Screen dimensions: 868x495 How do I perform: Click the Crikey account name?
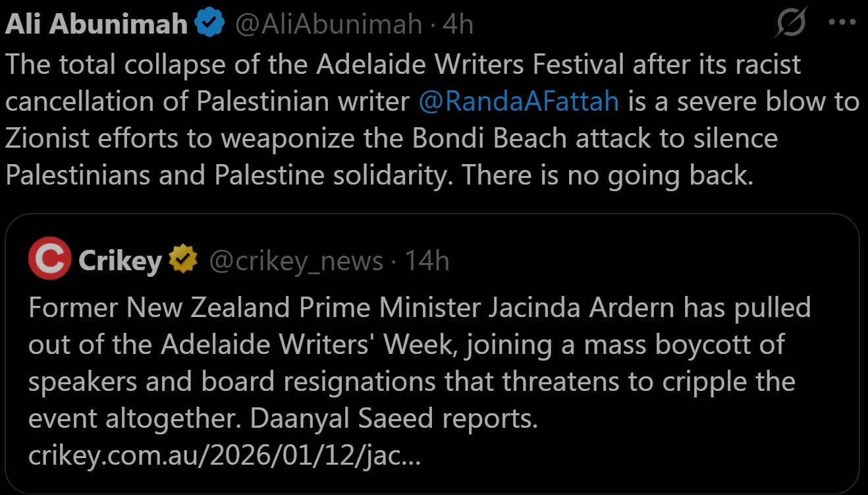point(120,261)
